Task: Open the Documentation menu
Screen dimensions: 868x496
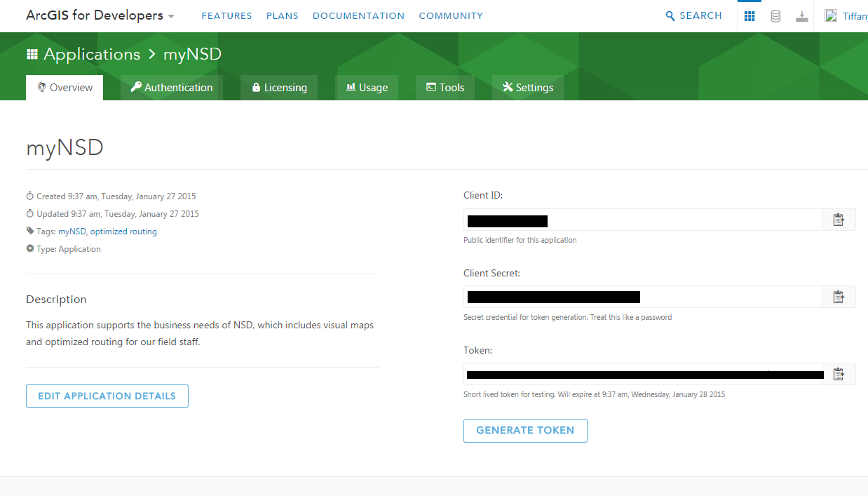Action: coord(358,16)
